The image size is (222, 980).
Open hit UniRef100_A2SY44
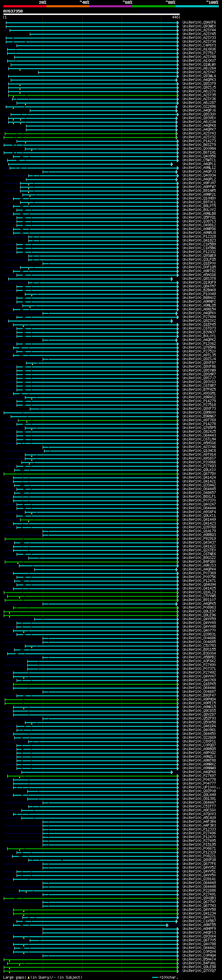(x=199, y=31)
